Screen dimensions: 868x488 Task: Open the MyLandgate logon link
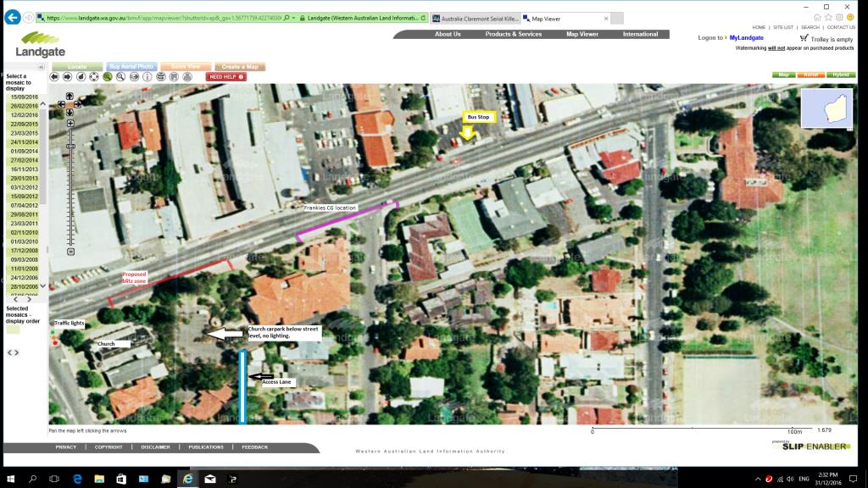(746, 38)
